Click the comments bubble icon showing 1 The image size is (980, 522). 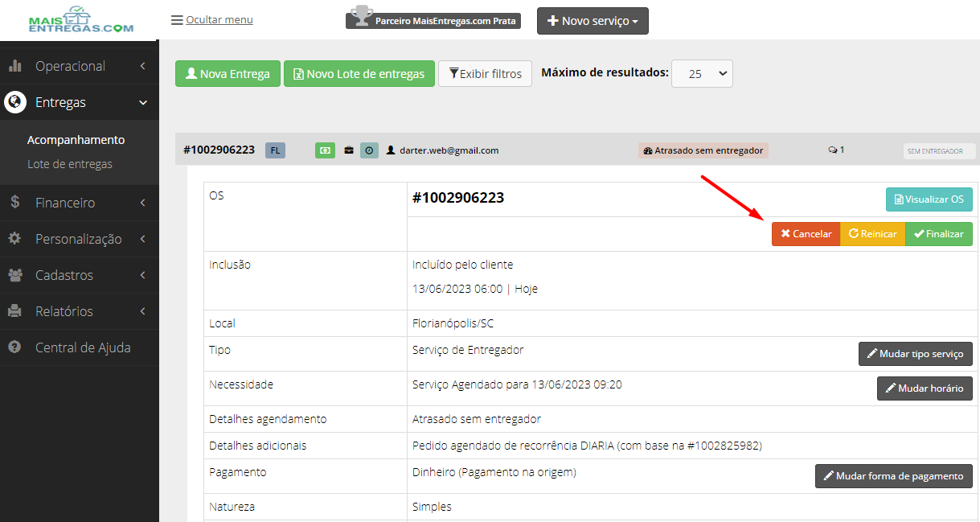pos(833,150)
